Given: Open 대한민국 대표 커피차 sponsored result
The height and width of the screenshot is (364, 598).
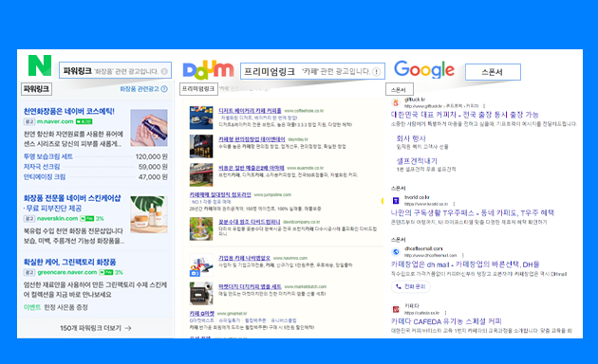Looking at the screenshot, I should point(464,115).
